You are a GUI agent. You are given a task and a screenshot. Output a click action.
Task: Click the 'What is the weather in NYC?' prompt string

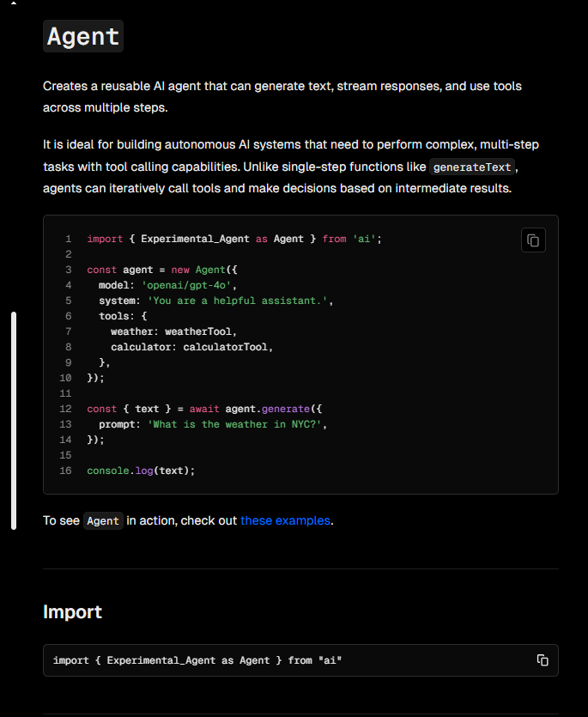235,424
